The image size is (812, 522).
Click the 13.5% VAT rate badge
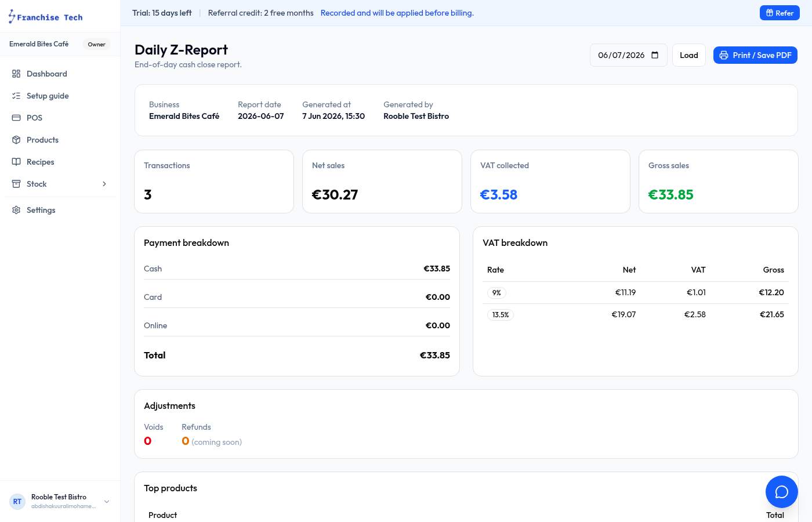[501, 315]
